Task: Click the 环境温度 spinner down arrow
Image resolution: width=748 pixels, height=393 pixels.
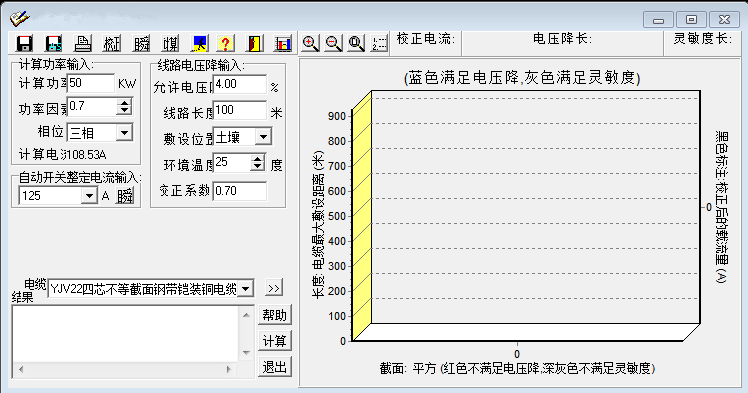Action: (258, 167)
